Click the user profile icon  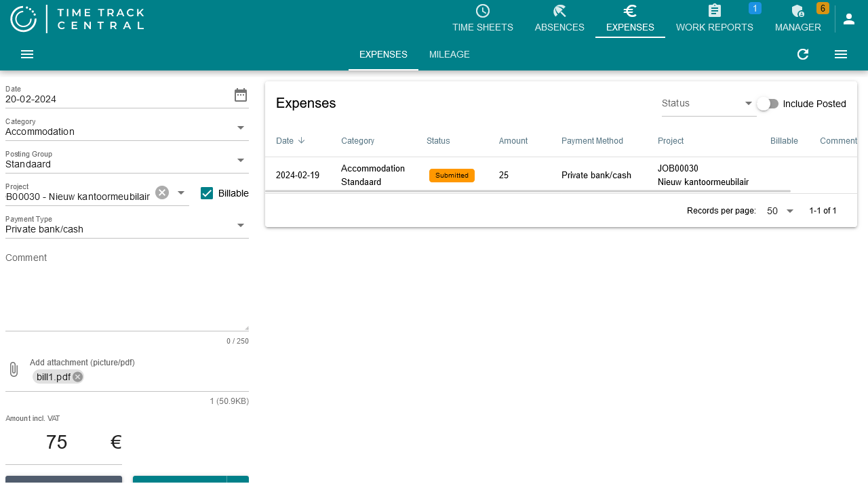tap(849, 19)
